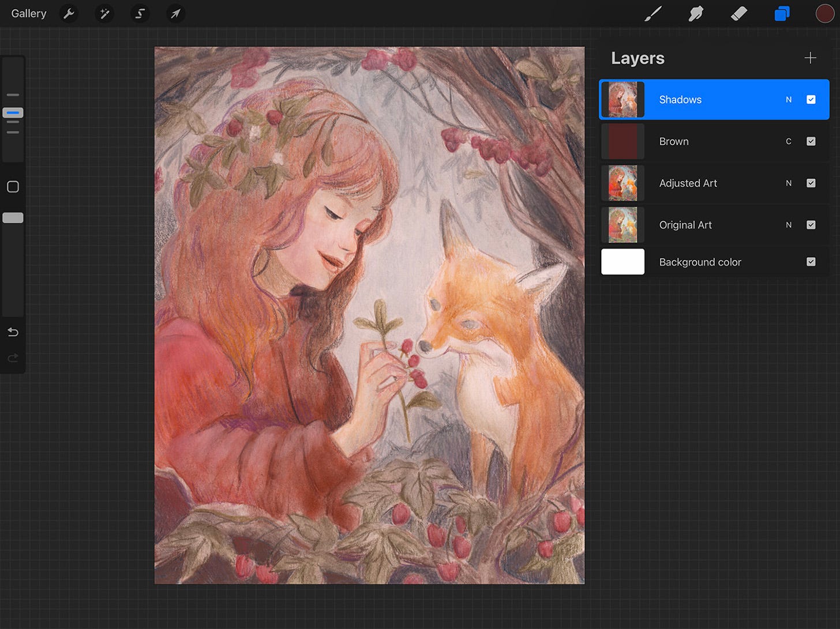Tap the Undo arrow on the sidebar

pyautogui.click(x=13, y=332)
